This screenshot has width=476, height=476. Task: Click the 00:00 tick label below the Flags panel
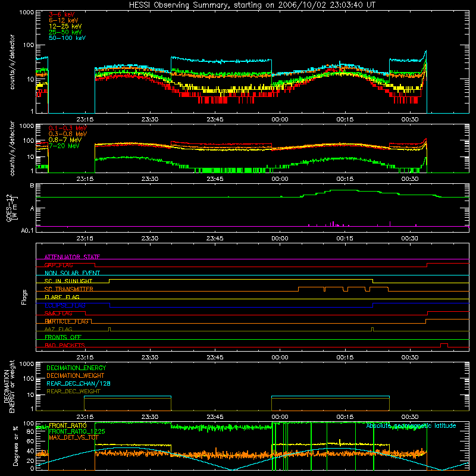click(280, 358)
